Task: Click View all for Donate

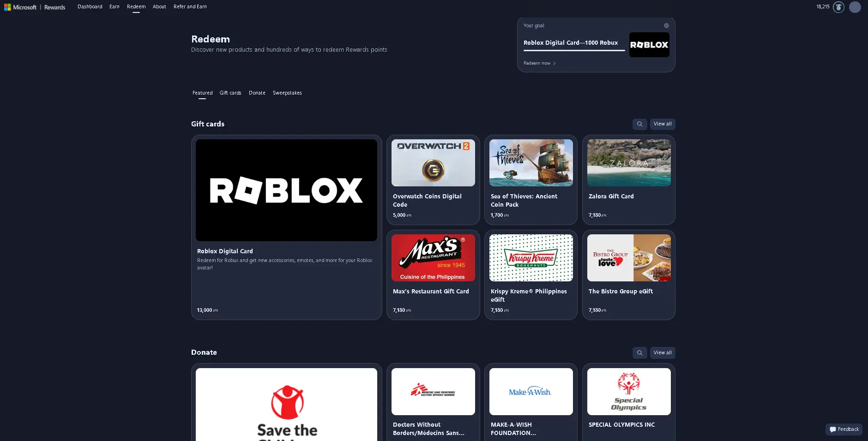Action: 663,353
